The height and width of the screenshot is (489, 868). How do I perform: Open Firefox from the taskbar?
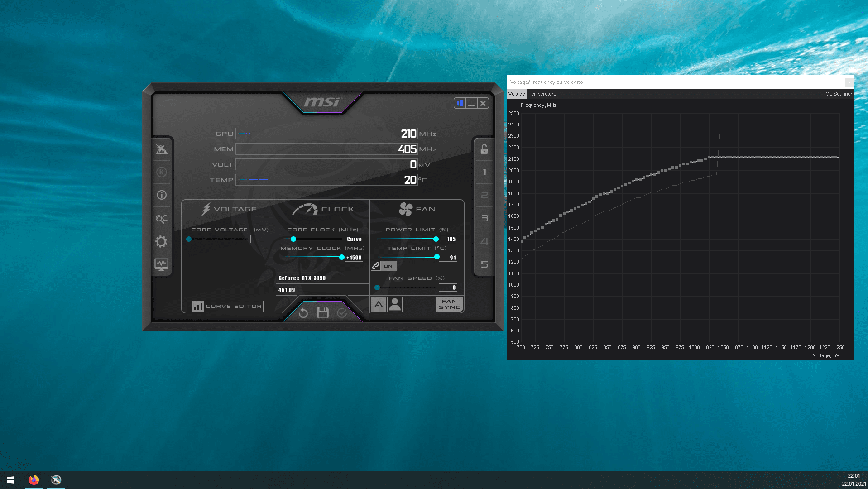(x=34, y=480)
